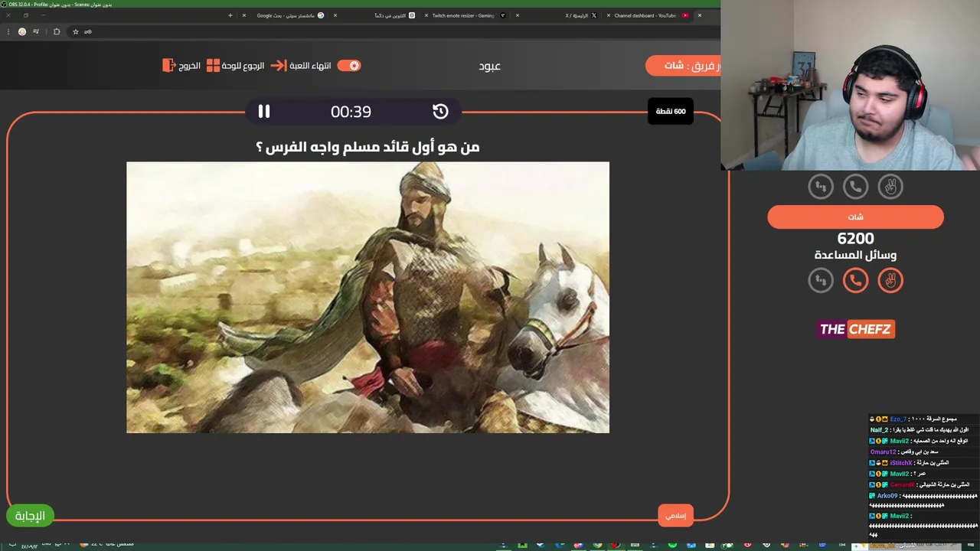Exit the game with الخروج

click(x=189, y=66)
